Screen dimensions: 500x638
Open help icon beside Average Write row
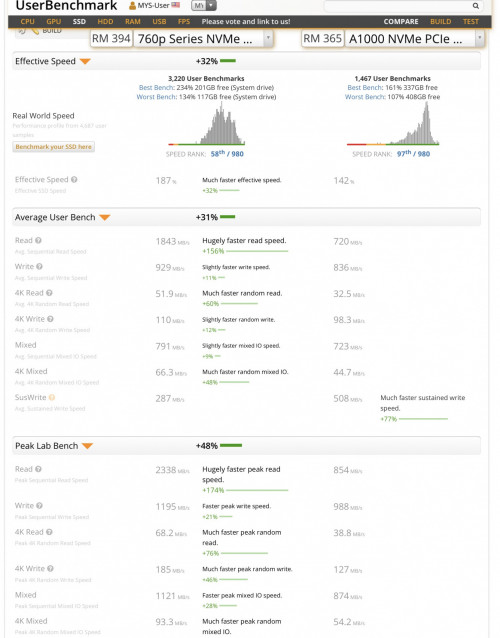click(x=39, y=267)
